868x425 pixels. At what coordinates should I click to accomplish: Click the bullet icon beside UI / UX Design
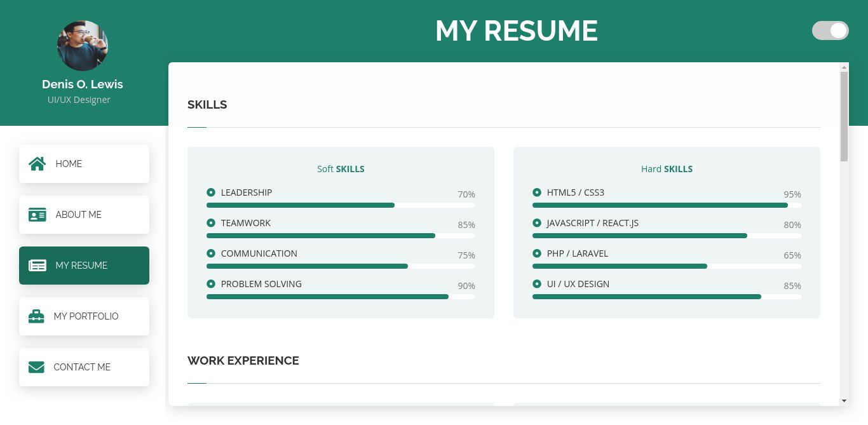click(x=537, y=284)
